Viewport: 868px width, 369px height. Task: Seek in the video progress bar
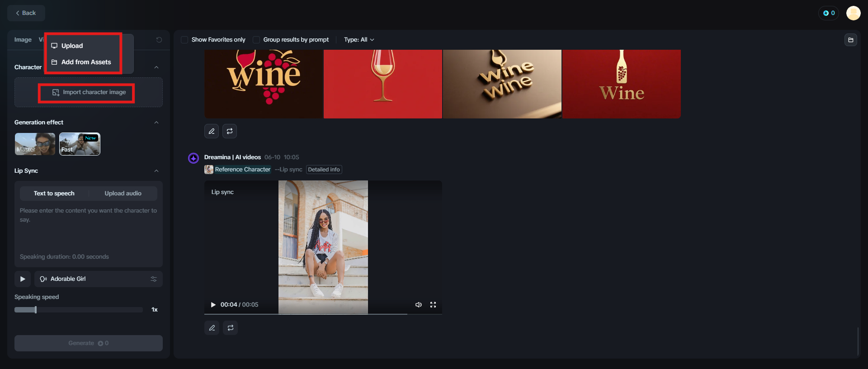[x=323, y=313]
